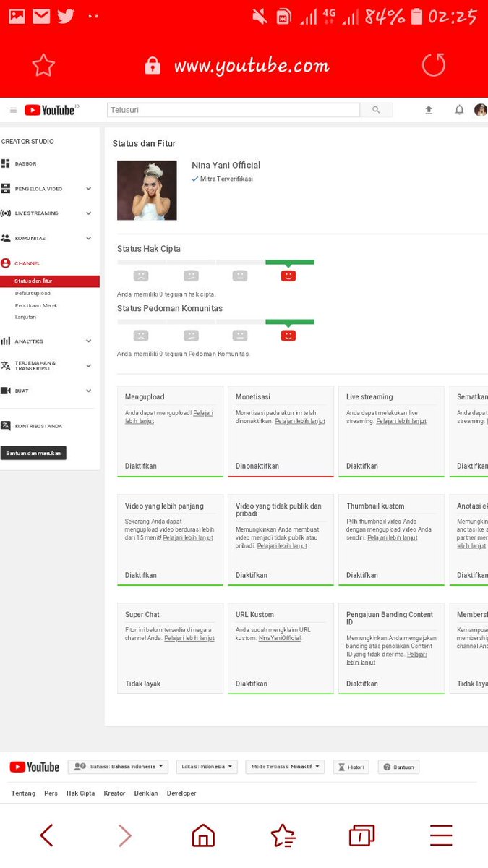This screenshot has height=868, width=488.
Task: Open the Lokasi Indonesia dropdown
Action: (x=207, y=767)
